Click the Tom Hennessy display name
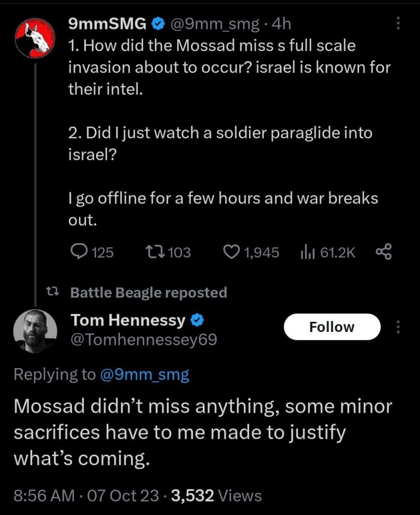The image size is (420, 515). 128,319
